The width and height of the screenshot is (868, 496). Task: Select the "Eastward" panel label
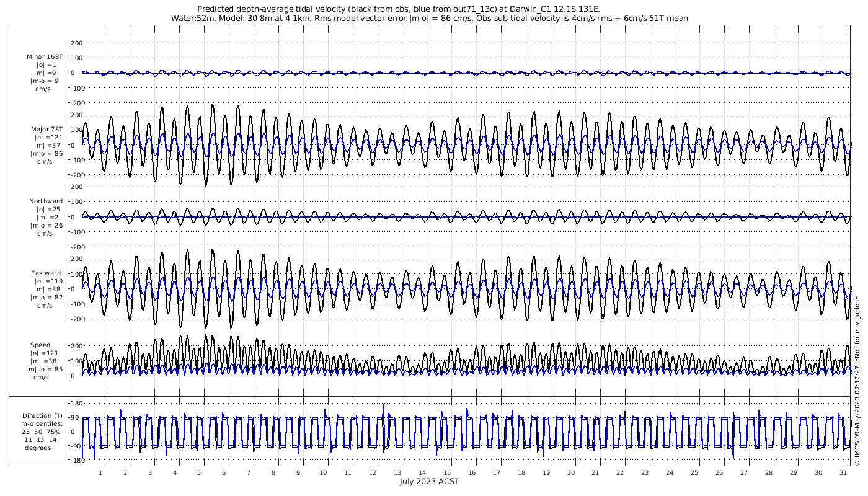46,273
